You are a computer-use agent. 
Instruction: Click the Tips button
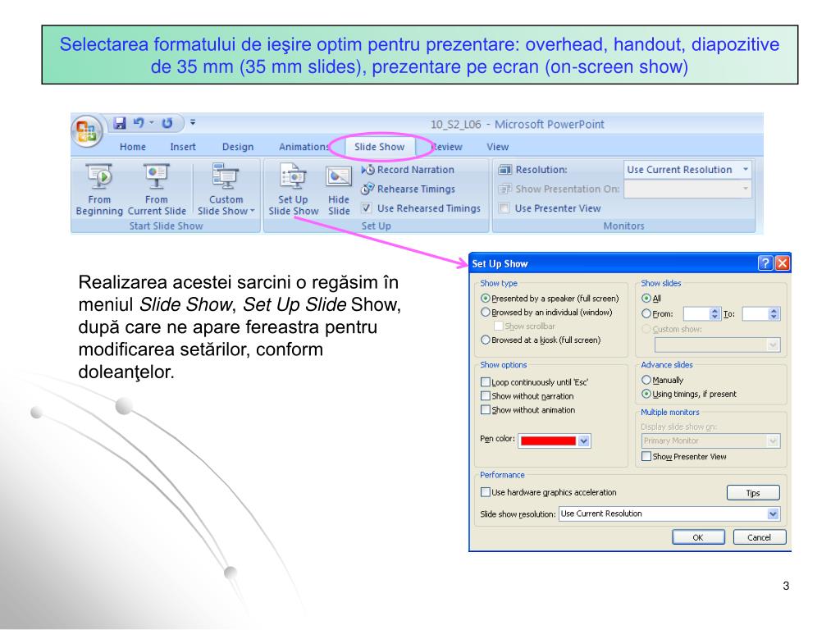click(x=753, y=493)
